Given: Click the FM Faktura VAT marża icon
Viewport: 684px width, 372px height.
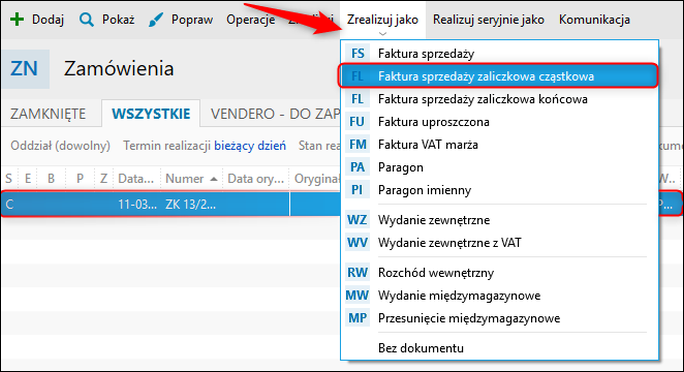Looking at the screenshot, I should pos(358,144).
